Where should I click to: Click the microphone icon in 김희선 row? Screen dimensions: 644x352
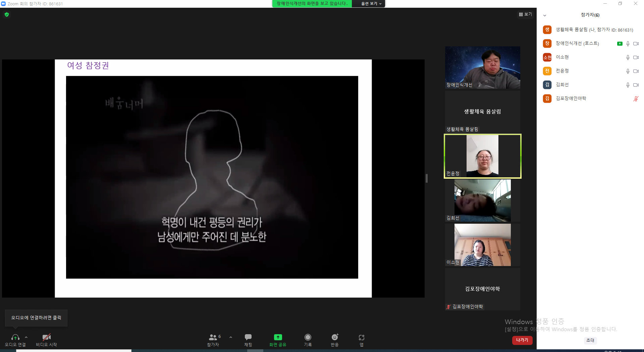(x=628, y=85)
